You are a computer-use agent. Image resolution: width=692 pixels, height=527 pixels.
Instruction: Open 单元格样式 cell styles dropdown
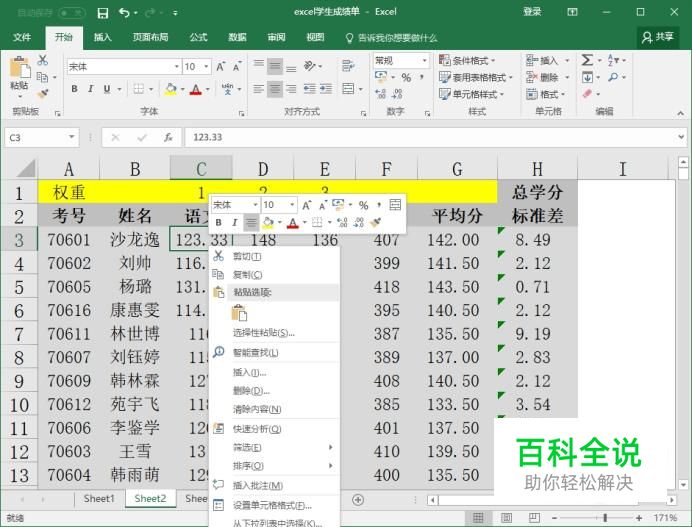pos(471,94)
